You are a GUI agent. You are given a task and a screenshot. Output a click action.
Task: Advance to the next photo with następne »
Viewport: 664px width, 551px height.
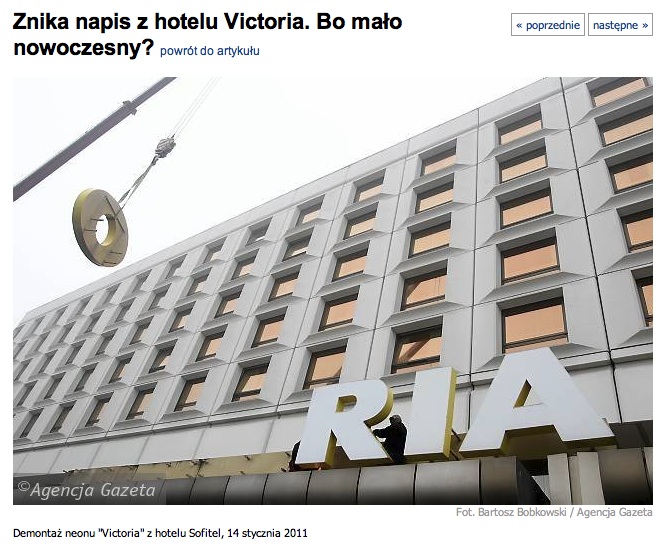(620, 25)
